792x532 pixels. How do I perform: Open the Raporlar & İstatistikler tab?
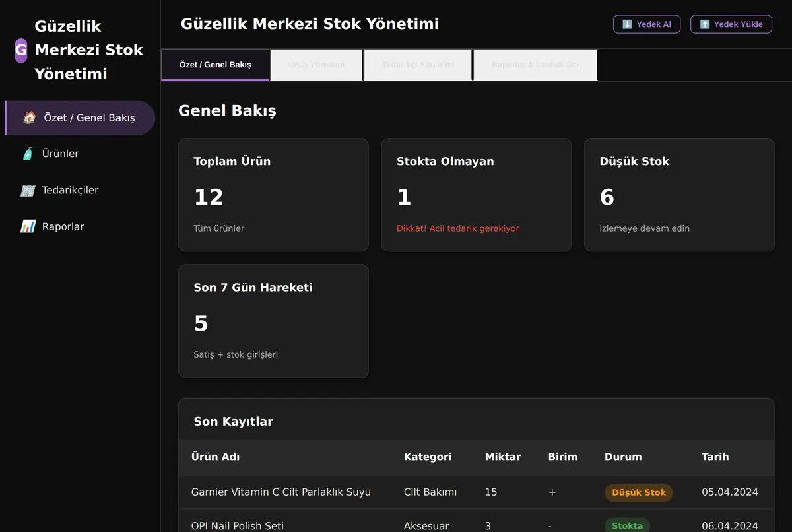pyautogui.click(x=535, y=65)
